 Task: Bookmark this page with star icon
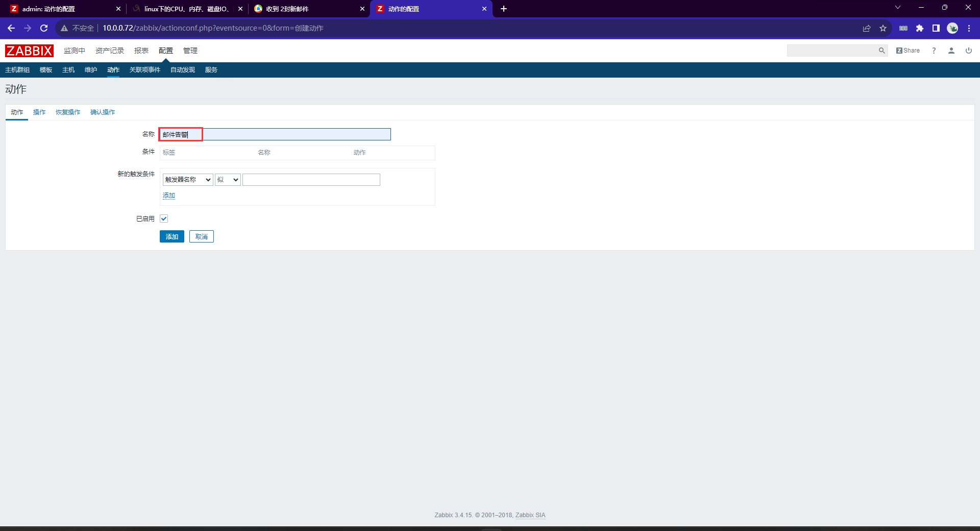(883, 28)
